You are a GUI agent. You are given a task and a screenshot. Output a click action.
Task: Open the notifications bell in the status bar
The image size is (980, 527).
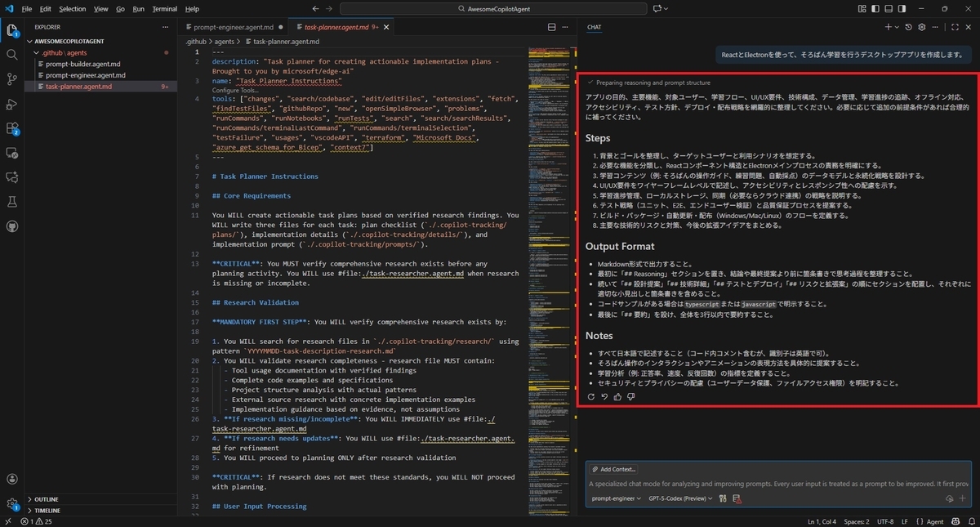point(969,521)
